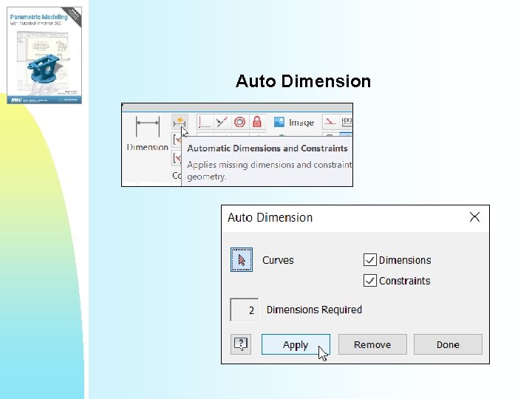This screenshot has height=399, width=532.
Task: Click the 'Curves' label
Action: point(278,260)
